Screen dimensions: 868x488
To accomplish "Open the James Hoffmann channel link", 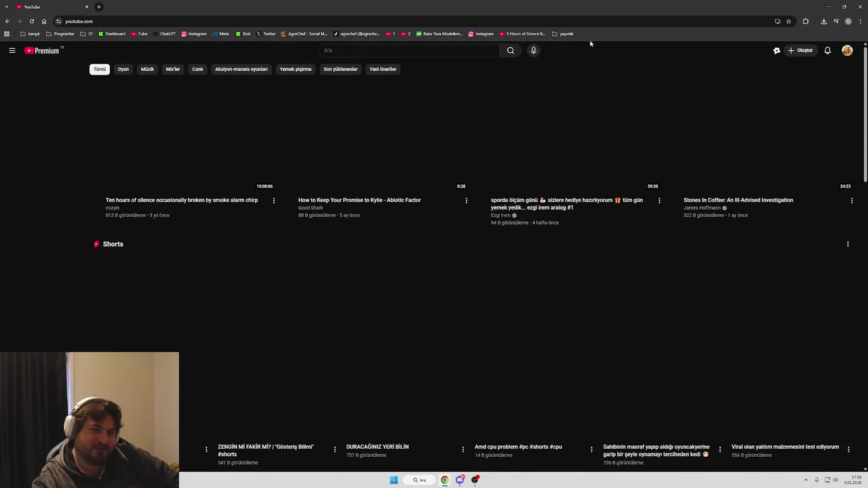I will [702, 208].
